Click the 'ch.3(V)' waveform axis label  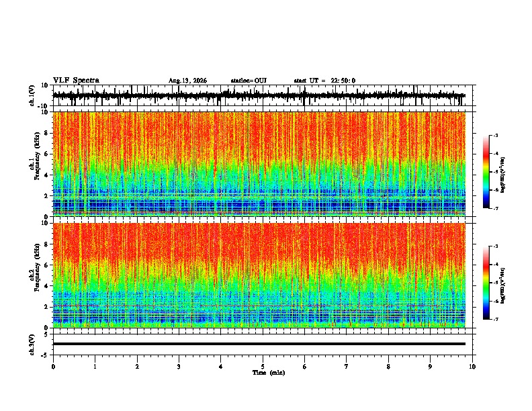pyautogui.click(x=32, y=345)
